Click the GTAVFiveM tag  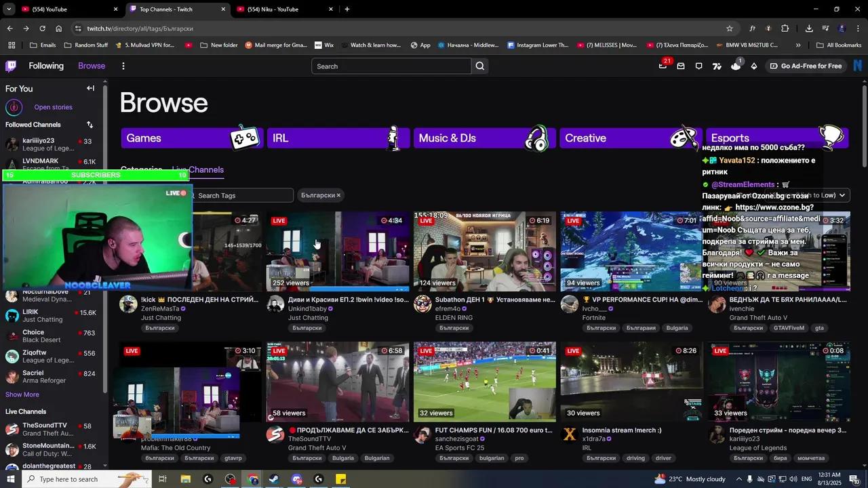pyautogui.click(x=789, y=328)
